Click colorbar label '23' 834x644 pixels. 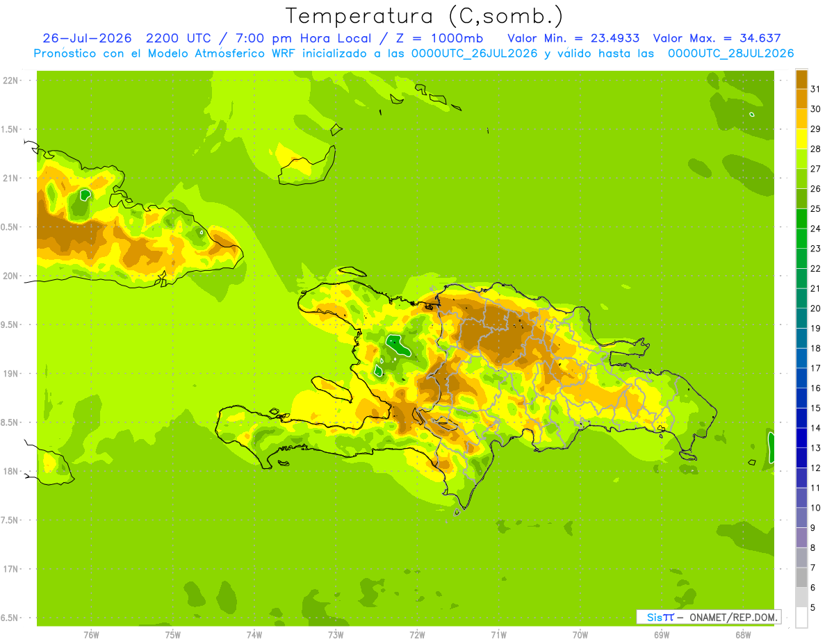coord(815,249)
